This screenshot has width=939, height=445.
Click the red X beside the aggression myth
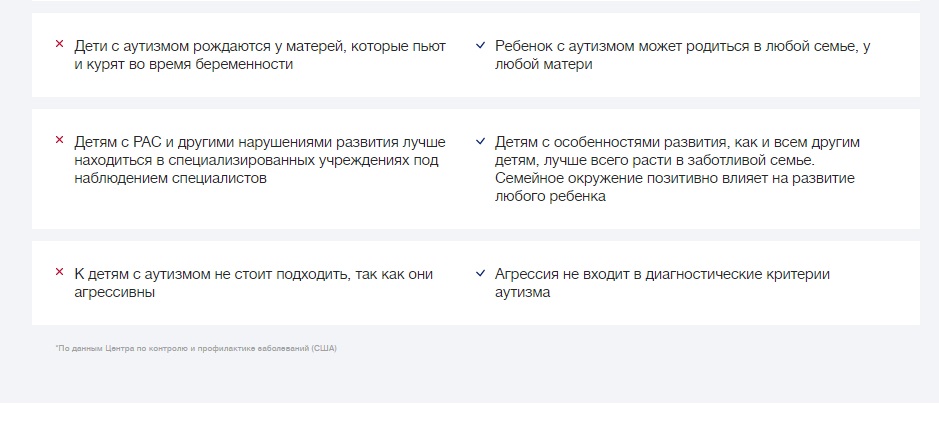[x=59, y=273]
